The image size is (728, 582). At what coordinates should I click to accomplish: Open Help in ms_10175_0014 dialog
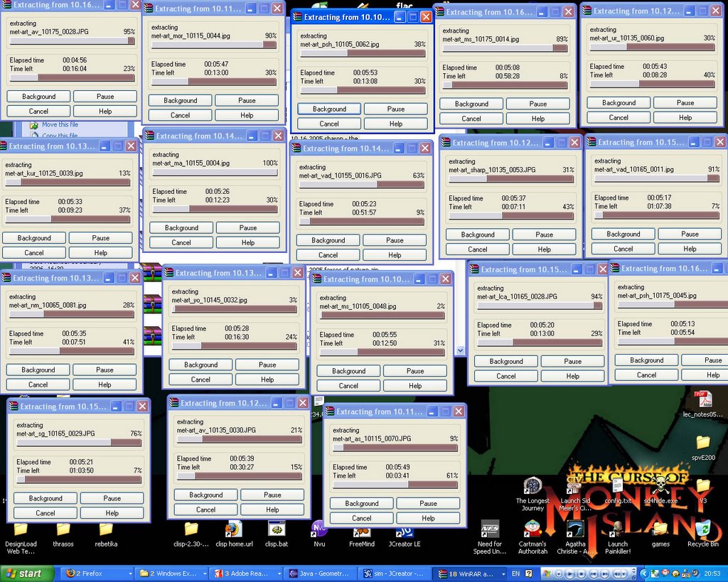pos(537,119)
